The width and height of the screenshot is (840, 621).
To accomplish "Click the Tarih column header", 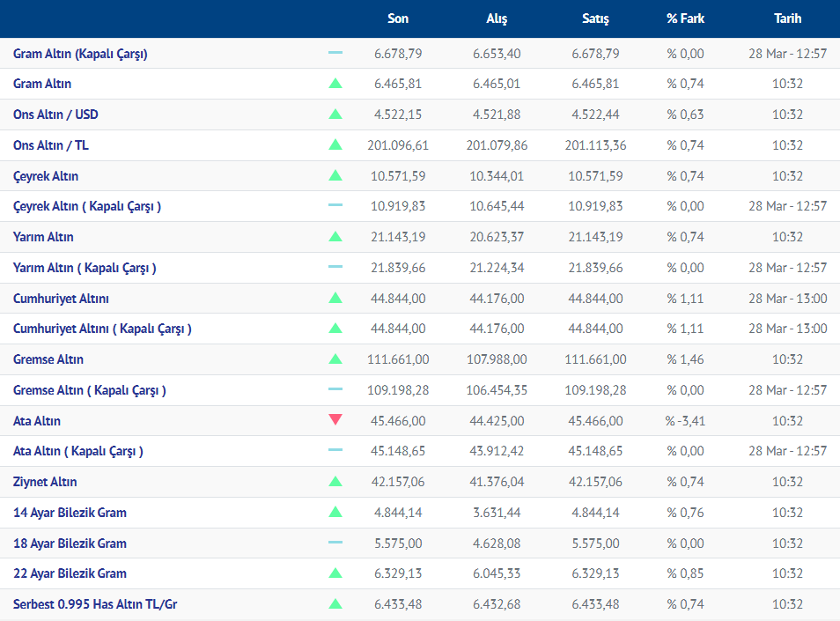I will 787,18.
